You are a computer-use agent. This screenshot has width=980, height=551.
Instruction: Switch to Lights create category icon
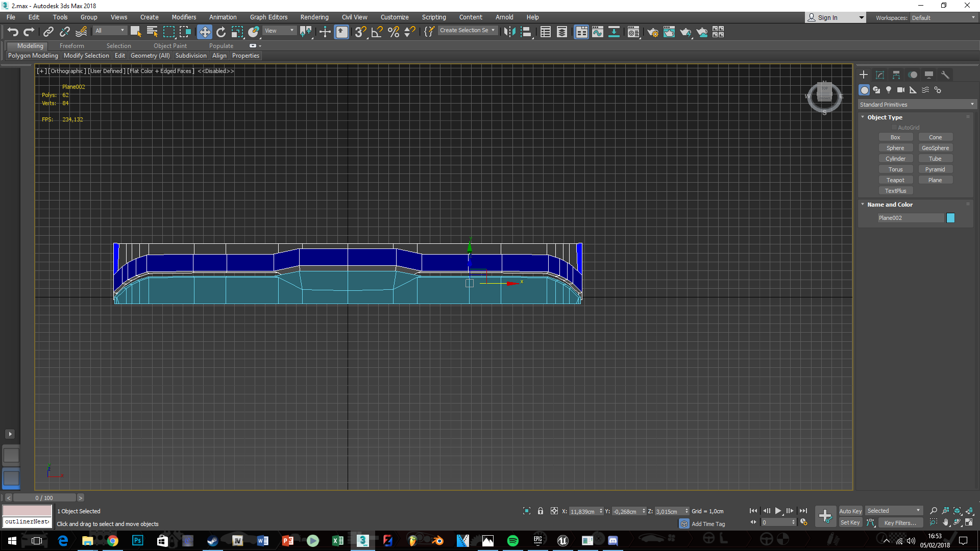point(889,90)
